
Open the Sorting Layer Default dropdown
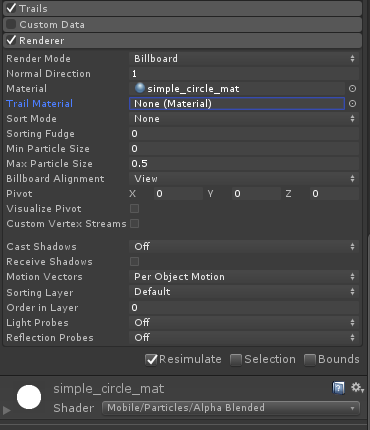(x=244, y=292)
